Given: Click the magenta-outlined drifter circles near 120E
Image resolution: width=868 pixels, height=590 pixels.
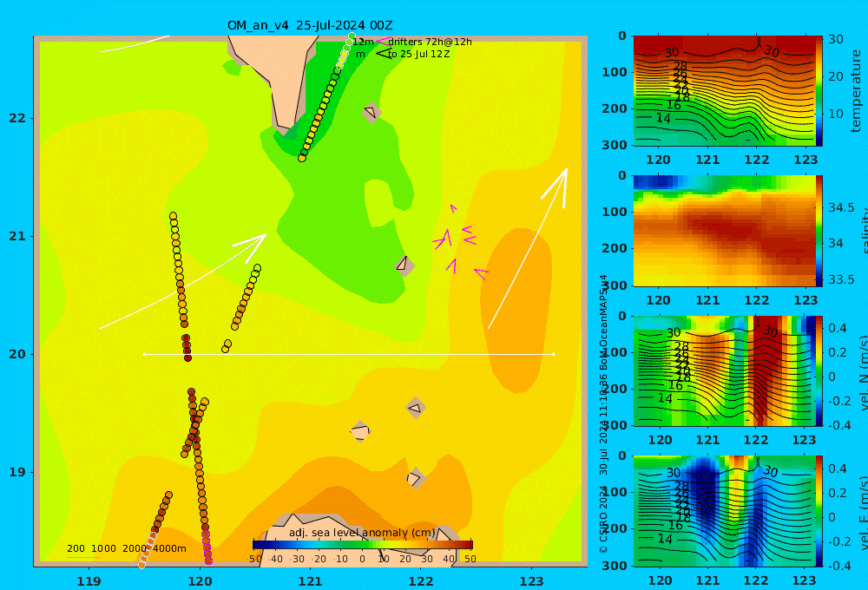Looking at the screenshot, I should coord(207,547).
